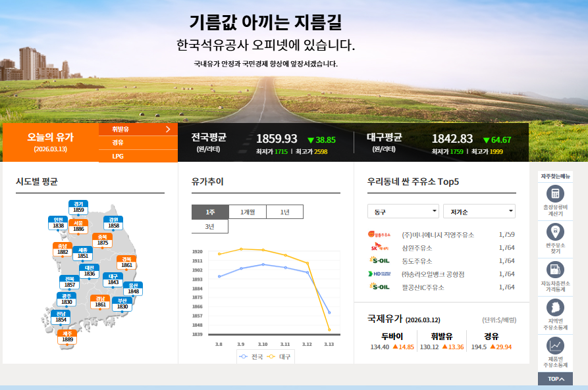Select the 부산 1830 map marker

tap(122, 305)
